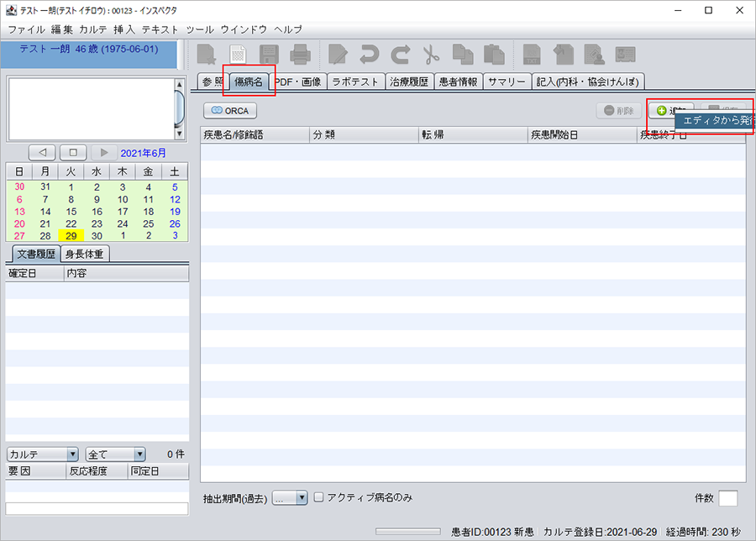Expand the 全て filter dropdown
This screenshot has width=756, height=541.
click(116, 454)
